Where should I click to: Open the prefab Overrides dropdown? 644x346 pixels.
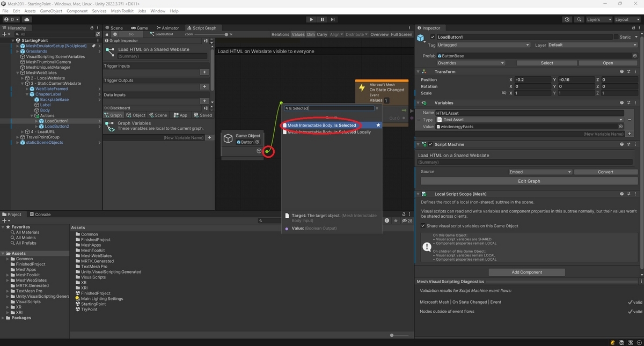(x=471, y=63)
